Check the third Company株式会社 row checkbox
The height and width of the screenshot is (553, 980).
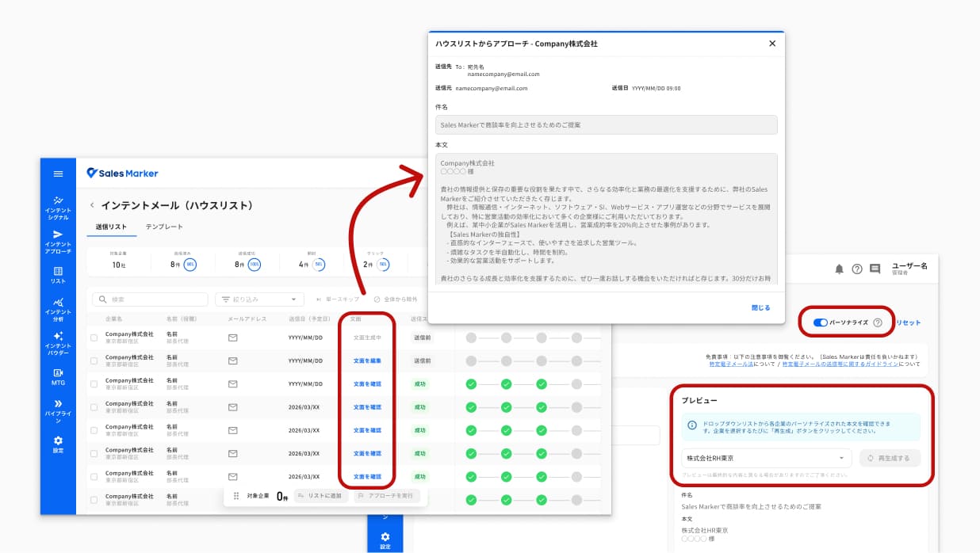(94, 384)
